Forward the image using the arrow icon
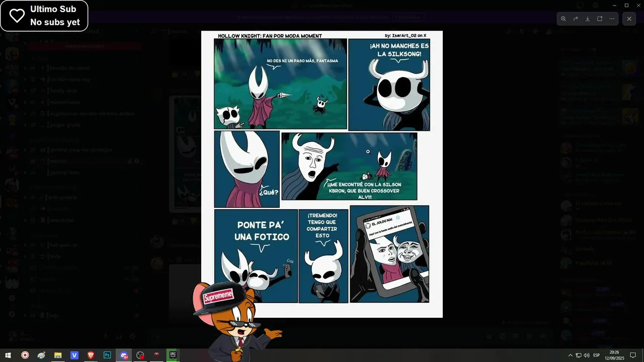Image resolution: width=644 pixels, height=362 pixels. coord(576,19)
